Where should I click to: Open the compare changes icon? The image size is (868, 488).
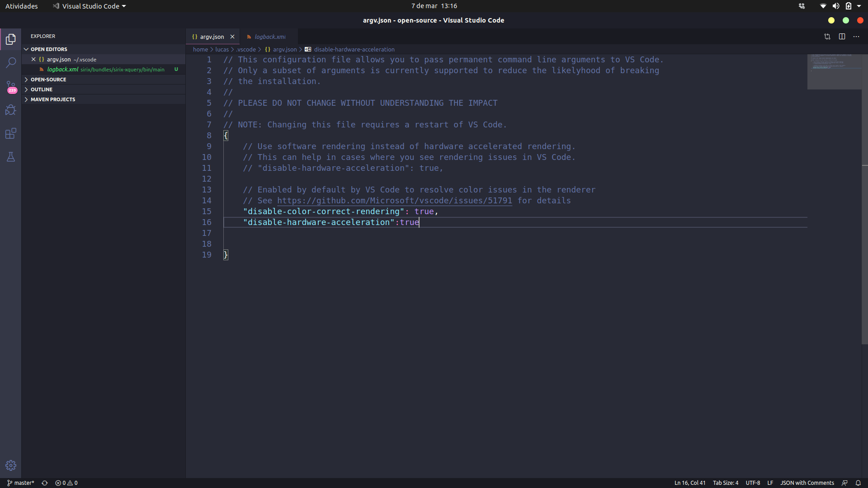click(827, 37)
